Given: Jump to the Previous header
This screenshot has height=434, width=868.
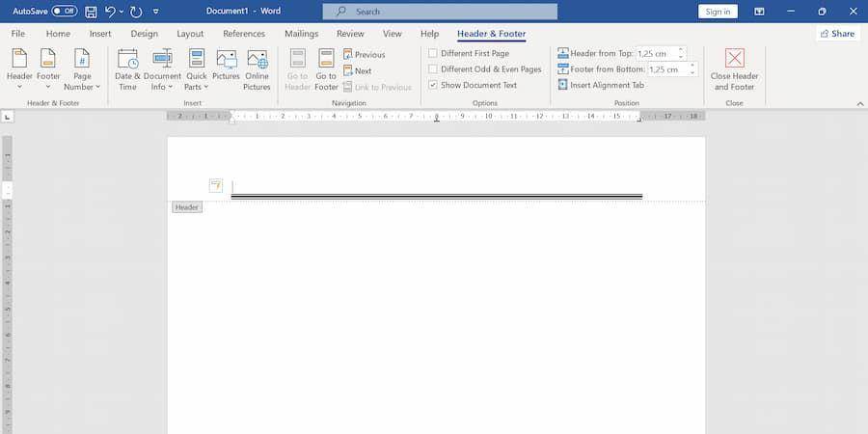Looking at the screenshot, I should [365, 54].
